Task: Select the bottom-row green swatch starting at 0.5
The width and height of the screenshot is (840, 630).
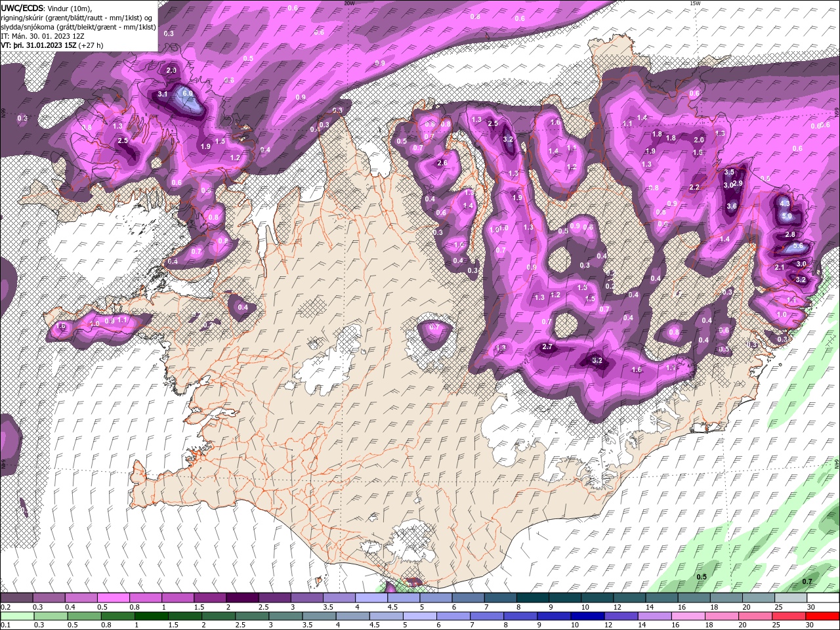Action: [x=83, y=616]
